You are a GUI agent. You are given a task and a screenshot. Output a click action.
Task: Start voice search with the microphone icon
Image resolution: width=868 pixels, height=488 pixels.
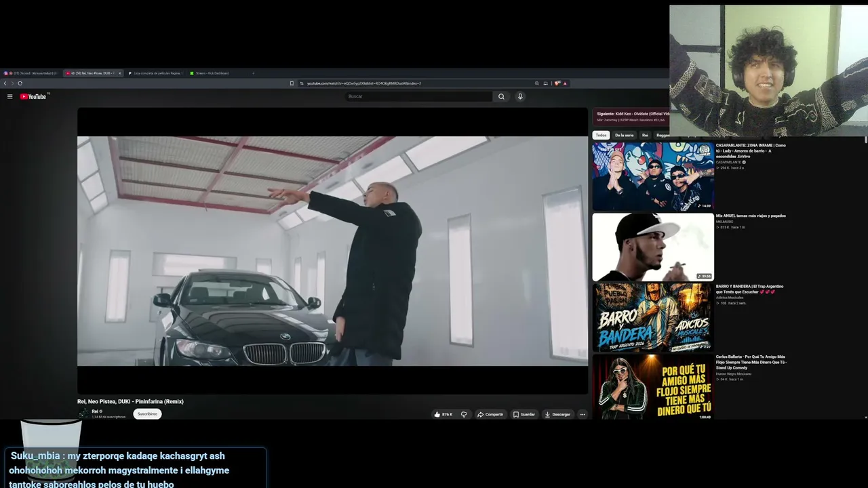520,96
